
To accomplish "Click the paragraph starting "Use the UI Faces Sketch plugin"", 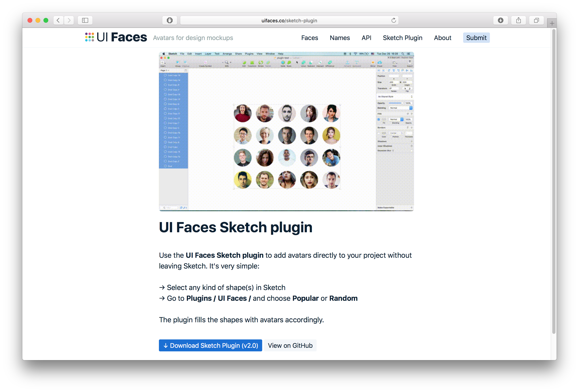I will tap(285, 261).
